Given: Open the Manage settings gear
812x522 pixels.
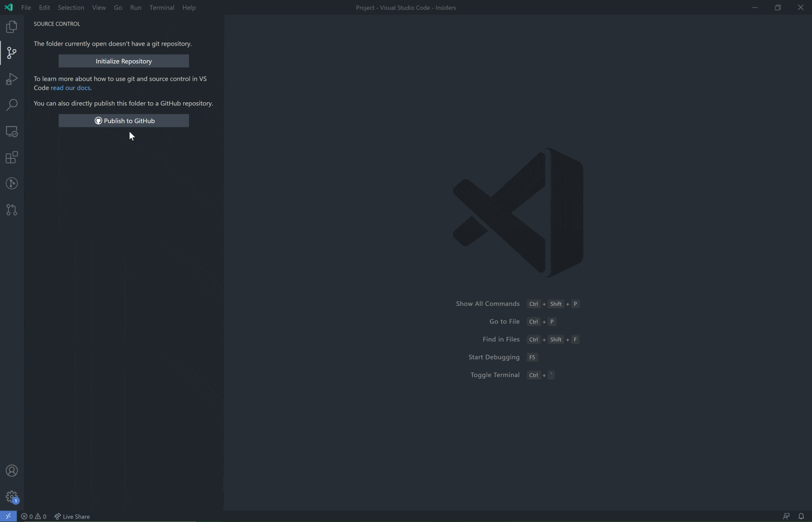Looking at the screenshot, I should (x=11, y=497).
